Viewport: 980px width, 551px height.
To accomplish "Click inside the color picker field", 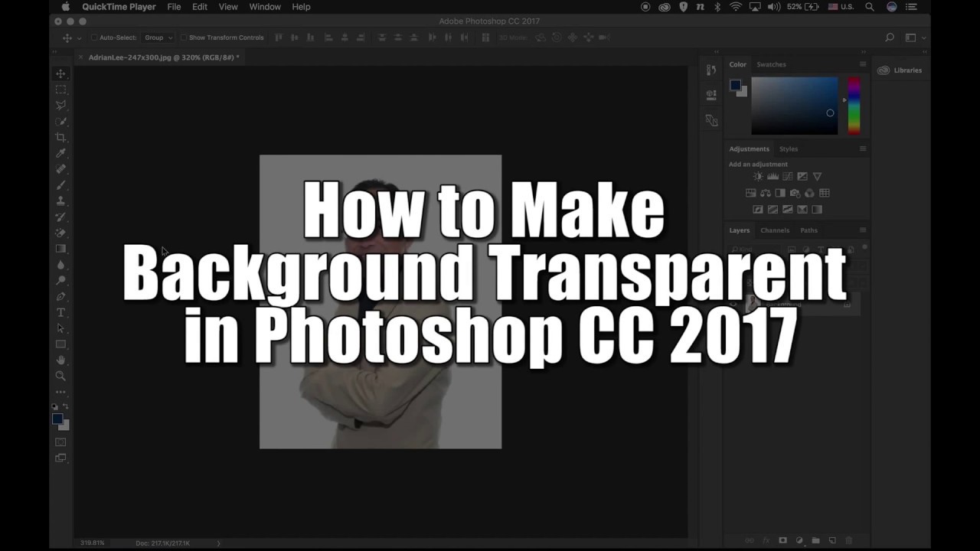I will point(794,106).
